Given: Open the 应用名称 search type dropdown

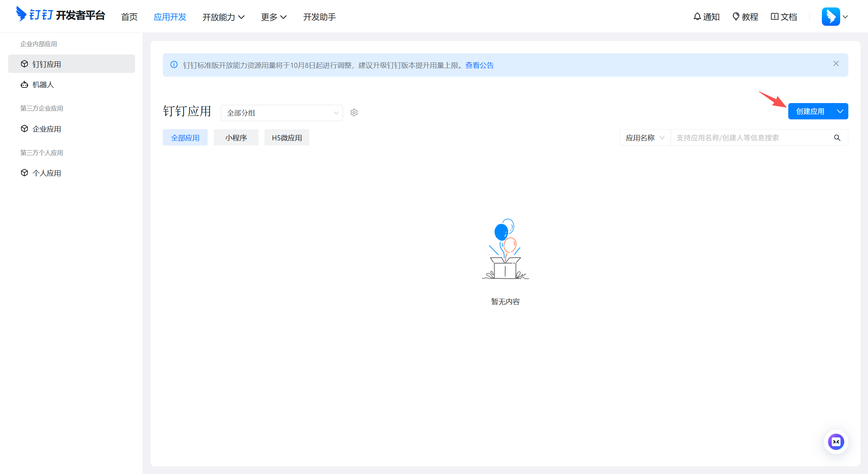Looking at the screenshot, I should (x=645, y=138).
